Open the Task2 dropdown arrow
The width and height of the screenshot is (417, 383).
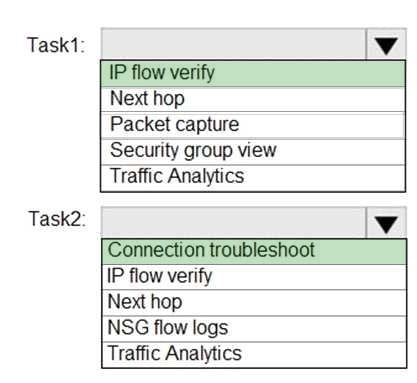[x=386, y=223]
